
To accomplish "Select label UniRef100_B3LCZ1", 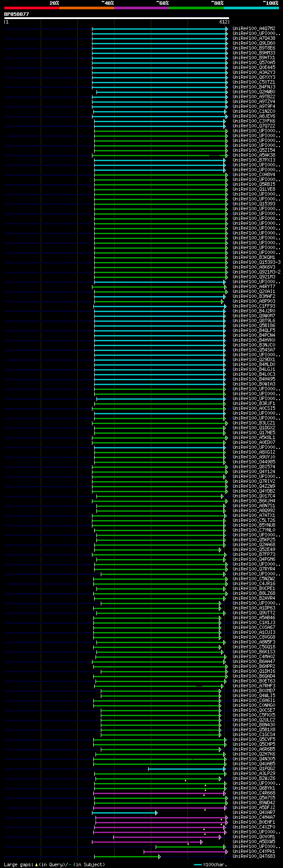I will click(254, 423).
